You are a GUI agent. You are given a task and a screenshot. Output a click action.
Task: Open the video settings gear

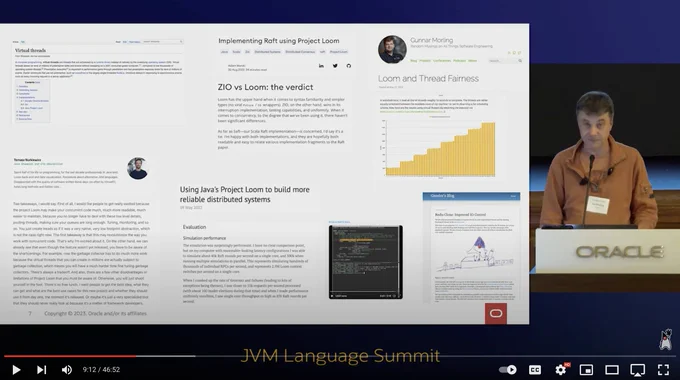click(561, 370)
